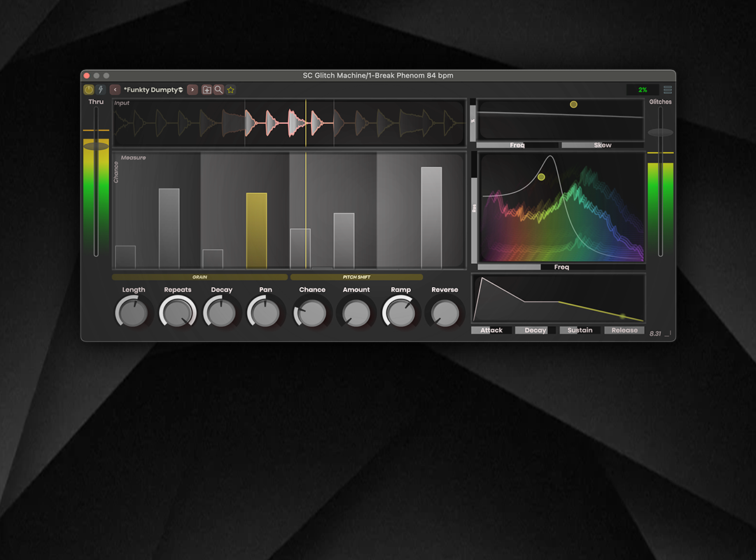Select the GRAIN section tab
The width and height of the screenshot is (756, 560).
click(x=199, y=277)
